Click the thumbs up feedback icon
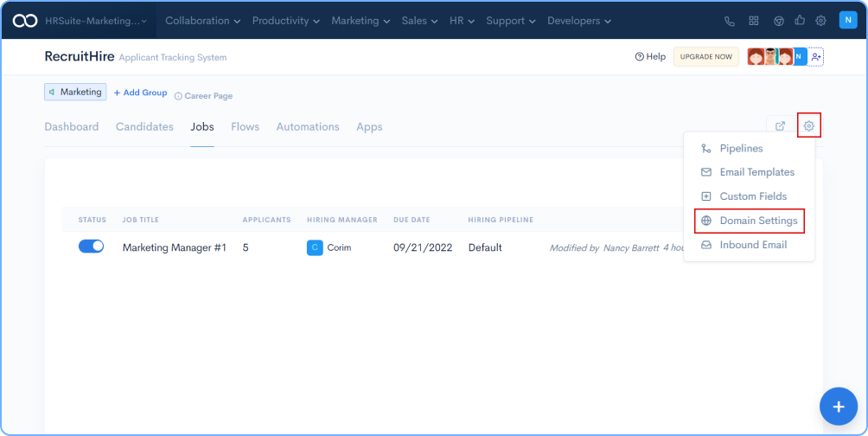This screenshot has height=436, width=868. point(799,21)
